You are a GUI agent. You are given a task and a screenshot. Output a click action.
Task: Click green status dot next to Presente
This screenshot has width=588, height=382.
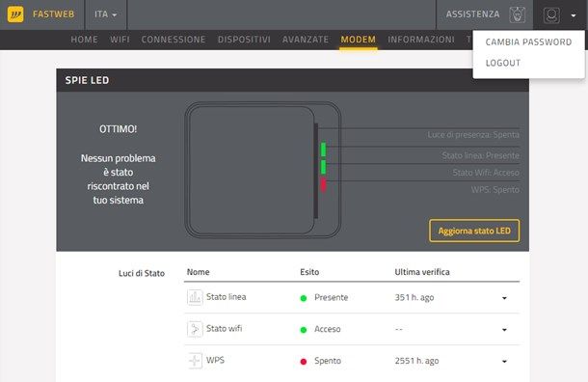point(304,298)
